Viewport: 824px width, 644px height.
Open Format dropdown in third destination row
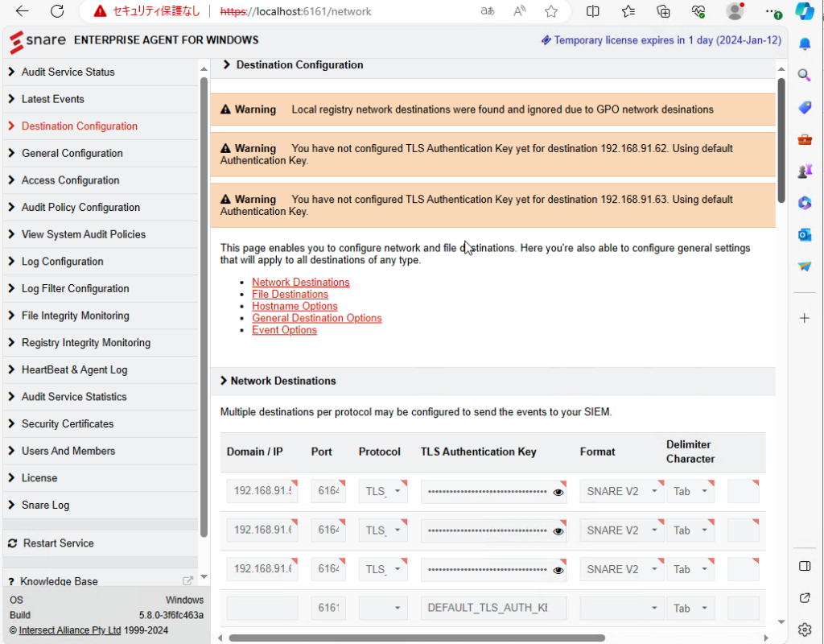coord(622,569)
